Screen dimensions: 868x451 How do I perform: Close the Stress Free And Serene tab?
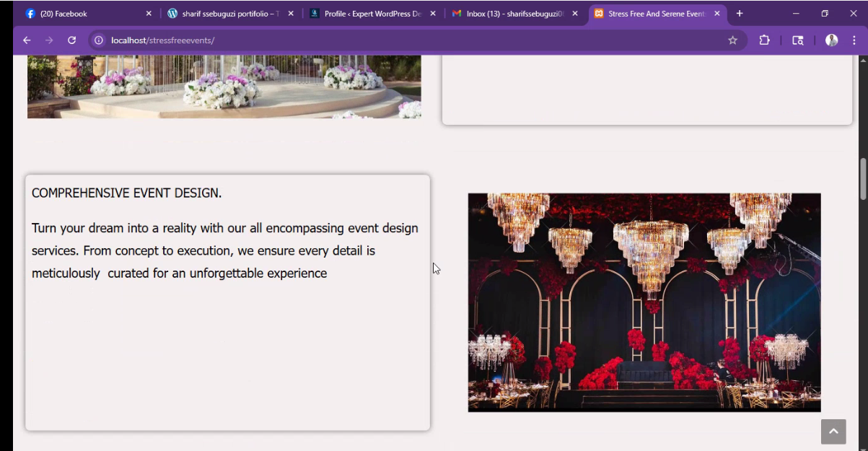[716, 14]
